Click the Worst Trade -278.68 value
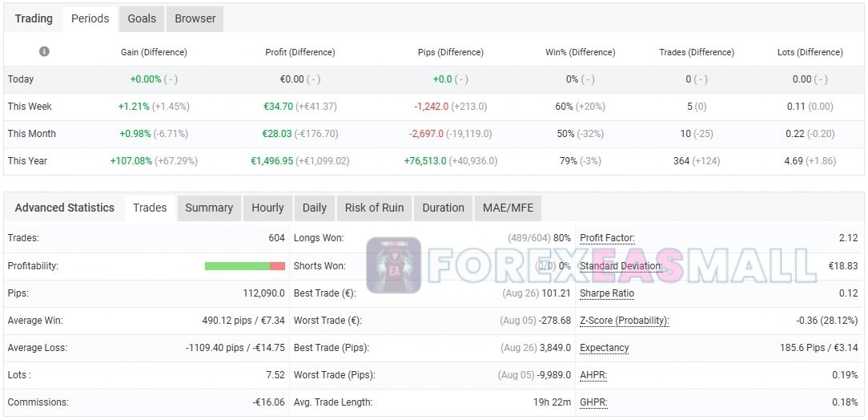 [553, 321]
